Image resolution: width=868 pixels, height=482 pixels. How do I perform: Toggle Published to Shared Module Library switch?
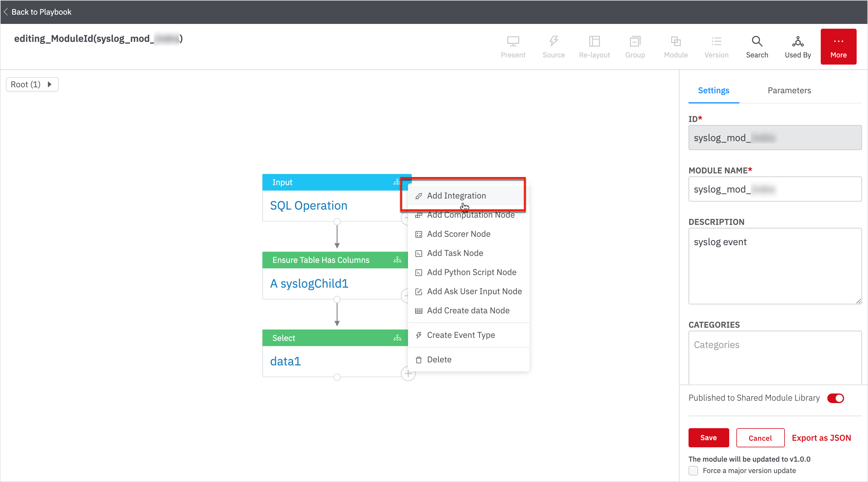(835, 398)
